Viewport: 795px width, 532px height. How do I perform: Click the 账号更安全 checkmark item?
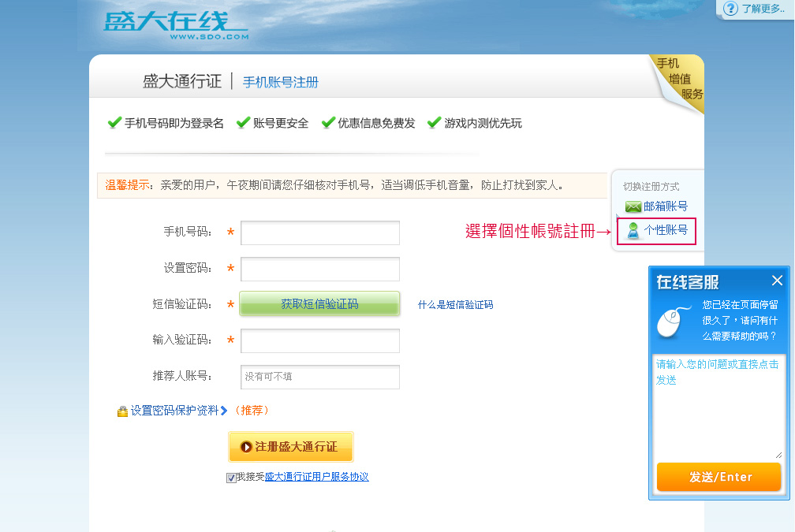pos(272,123)
